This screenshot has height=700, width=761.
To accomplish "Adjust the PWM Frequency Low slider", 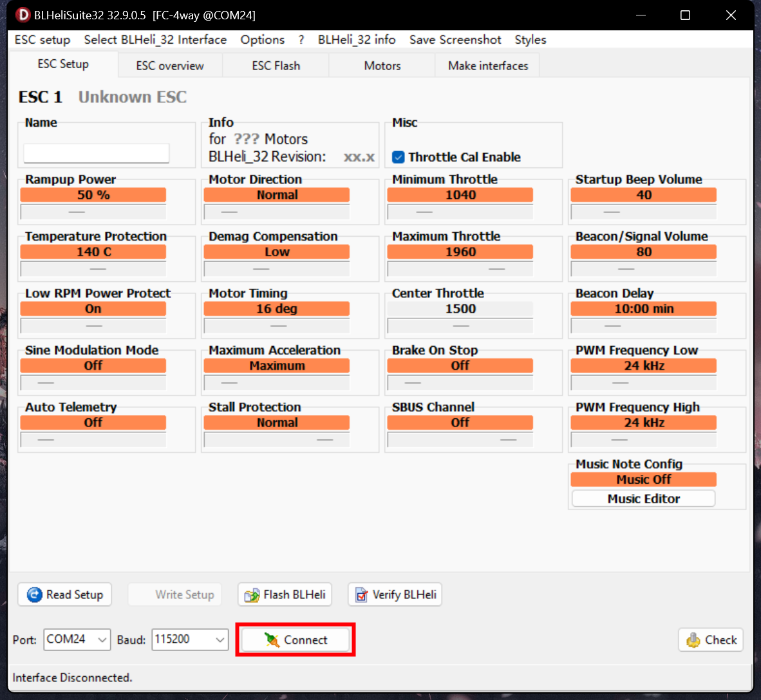I will (644, 383).
